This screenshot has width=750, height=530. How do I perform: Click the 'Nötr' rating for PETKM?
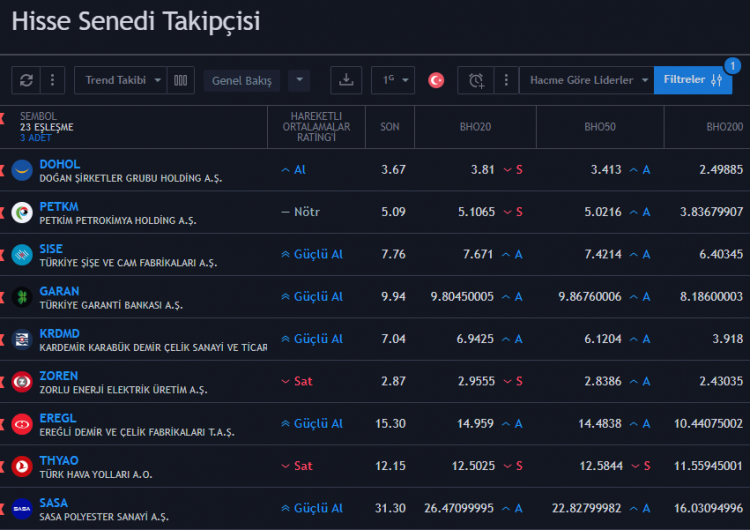tap(300, 212)
